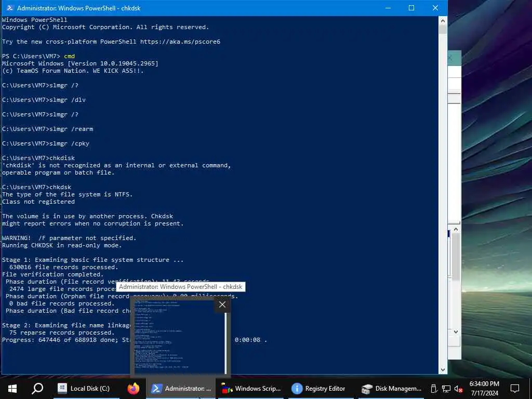The height and width of the screenshot is (399, 532).
Task: Click the Disk Management taskbar icon
Action: click(367, 389)
